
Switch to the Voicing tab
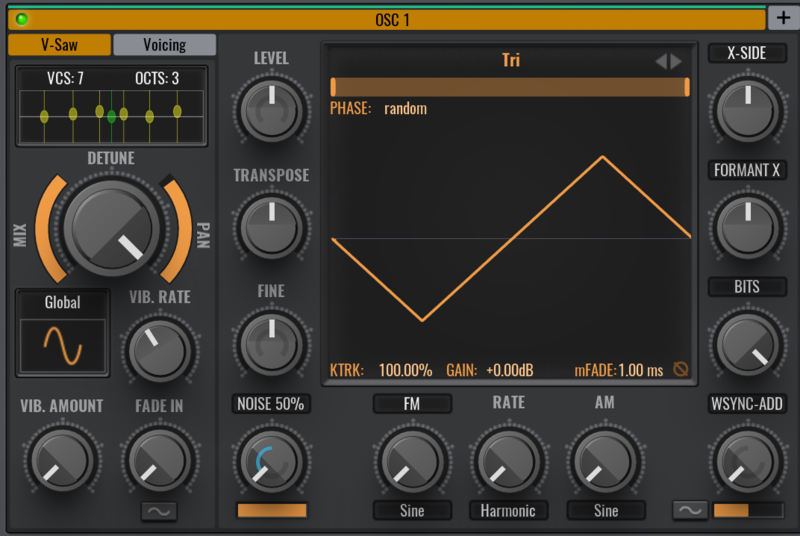(165, 45)
